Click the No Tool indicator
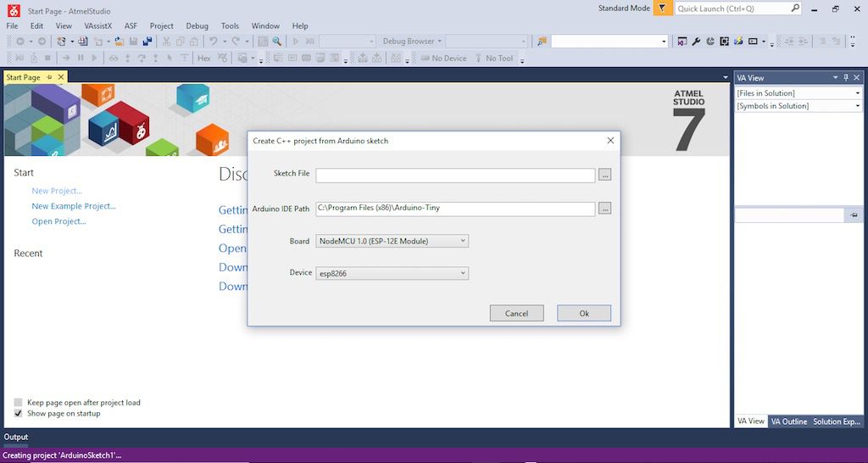 click(x=494, y=59)
